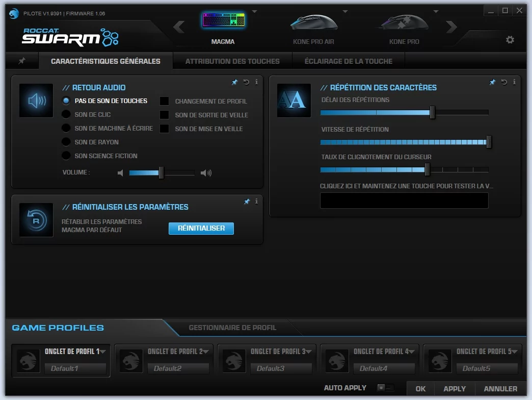Image resolution: width=532 pixels, height=400 pixels.
Task: Click the Réinitialiser button
Action: (x=201, y=228)
